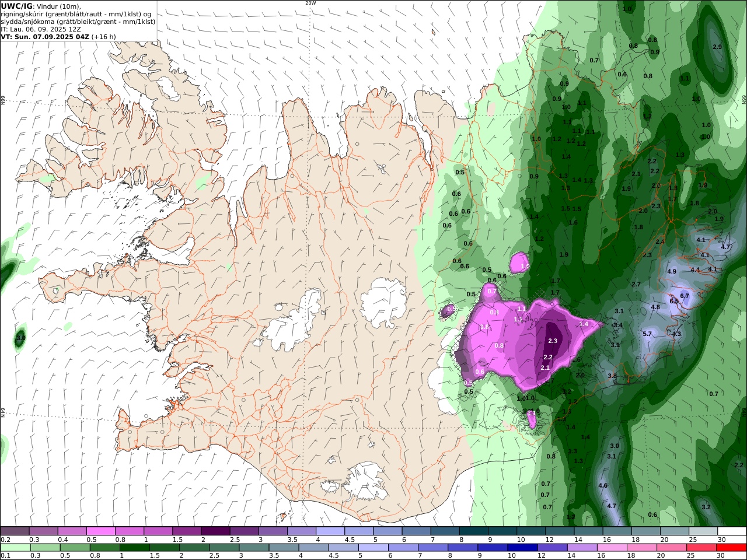This screenshot has width=747, height=560.
Task: Click the '4.8' precipitation value
Action: (x=655, y=307)
